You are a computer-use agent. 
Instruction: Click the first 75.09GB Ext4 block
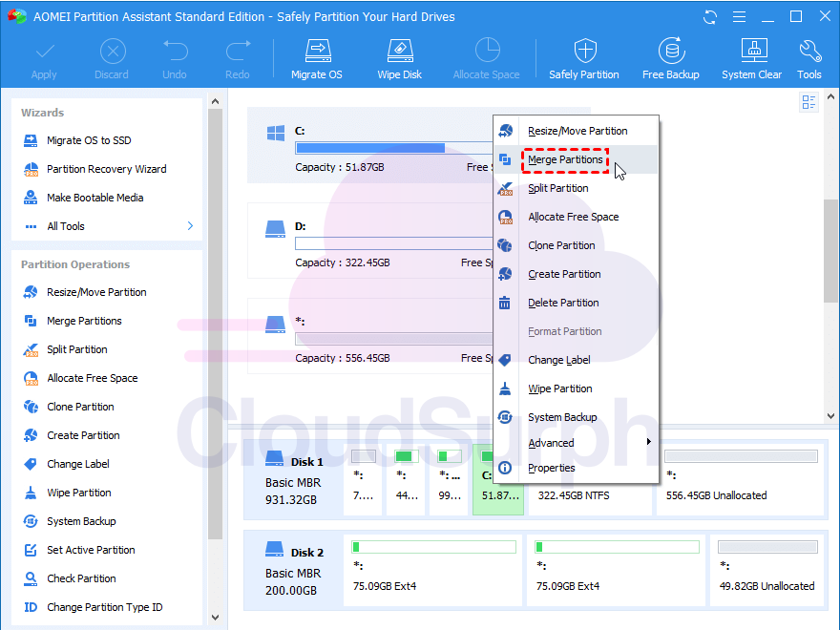pyautogui.click(x=432, y=570)
